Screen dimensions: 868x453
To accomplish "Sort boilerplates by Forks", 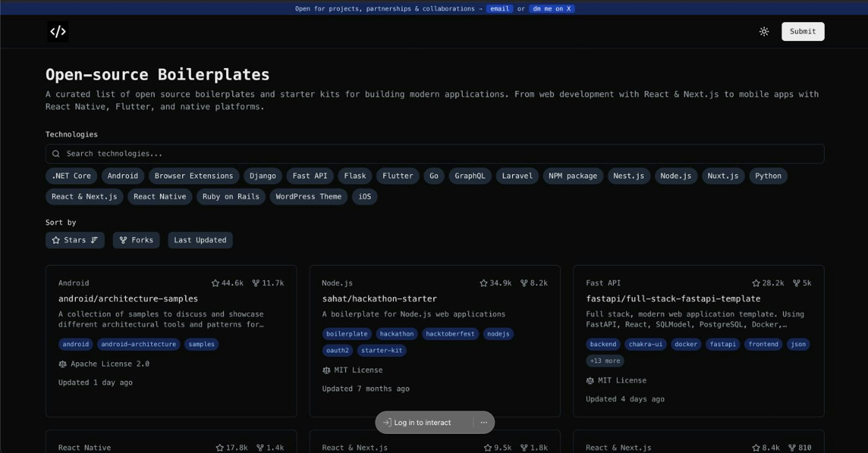I will tap(136, 240).
